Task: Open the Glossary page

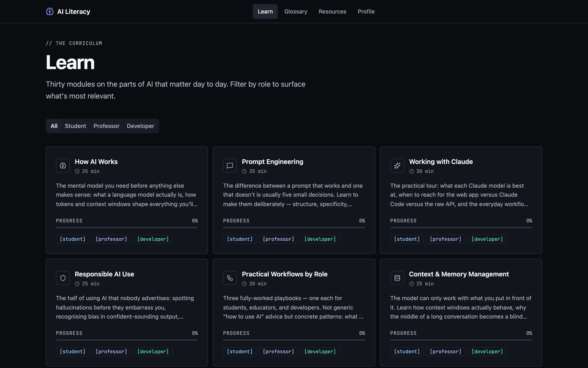Action: pyautogui.click(x=296, y=11)
